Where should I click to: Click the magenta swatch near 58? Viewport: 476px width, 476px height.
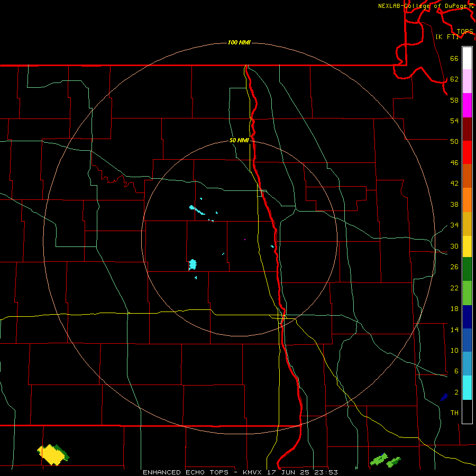(467, 105)
